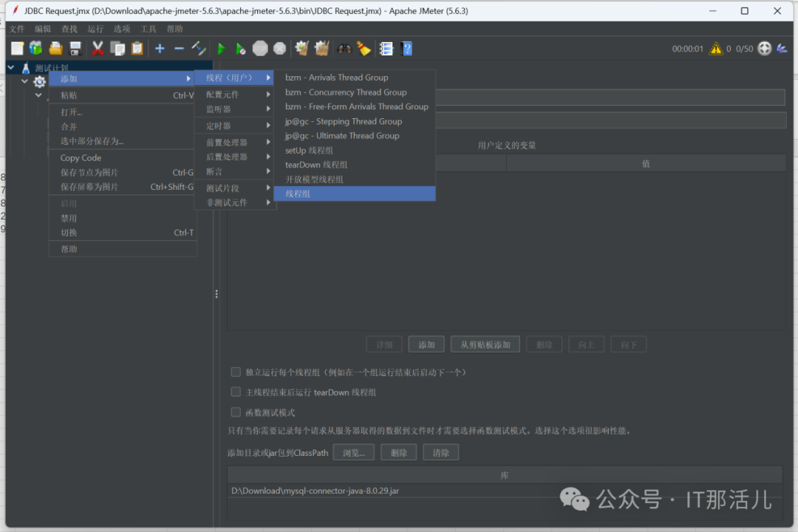Click the Toggle enable/disable icon

pos(199,48)
